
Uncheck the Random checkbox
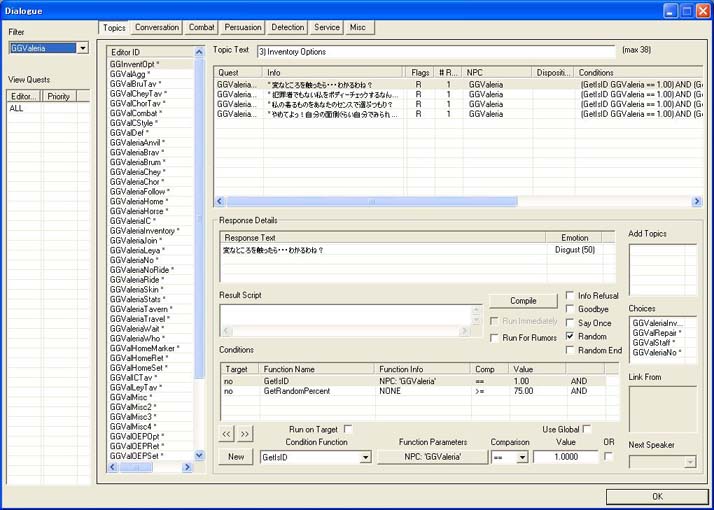click(570, 336)
